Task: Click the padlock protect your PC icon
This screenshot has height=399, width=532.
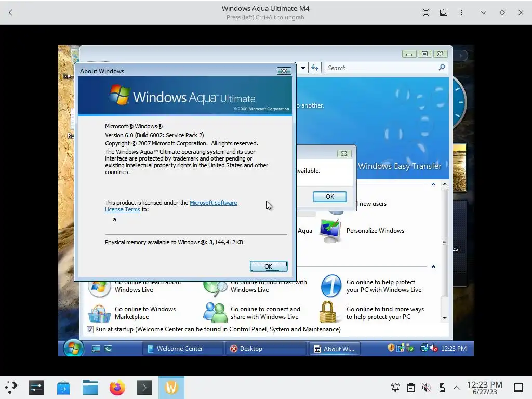Action: click(327, 312)
